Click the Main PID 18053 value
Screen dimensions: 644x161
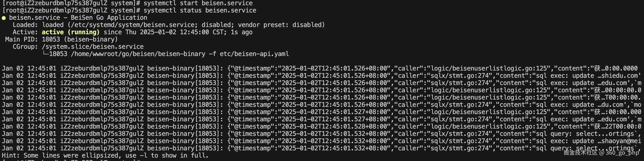[x=51, y=39]
